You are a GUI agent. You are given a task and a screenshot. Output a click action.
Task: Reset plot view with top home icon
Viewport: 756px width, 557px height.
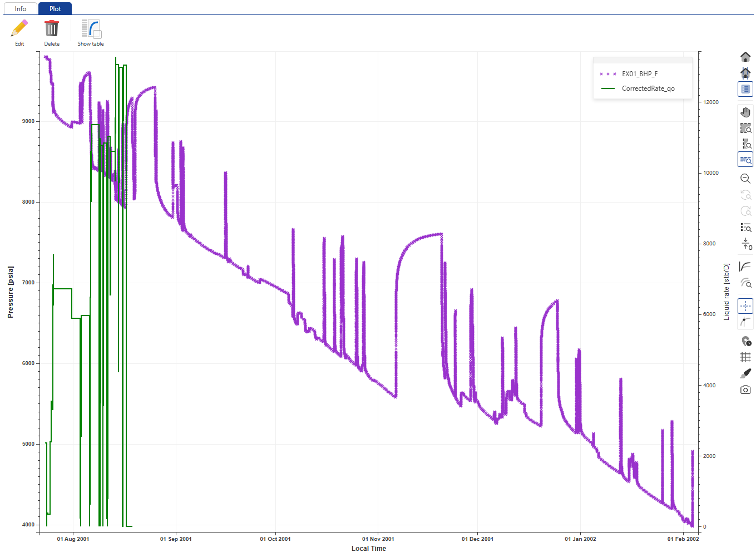tap(745, 57)
